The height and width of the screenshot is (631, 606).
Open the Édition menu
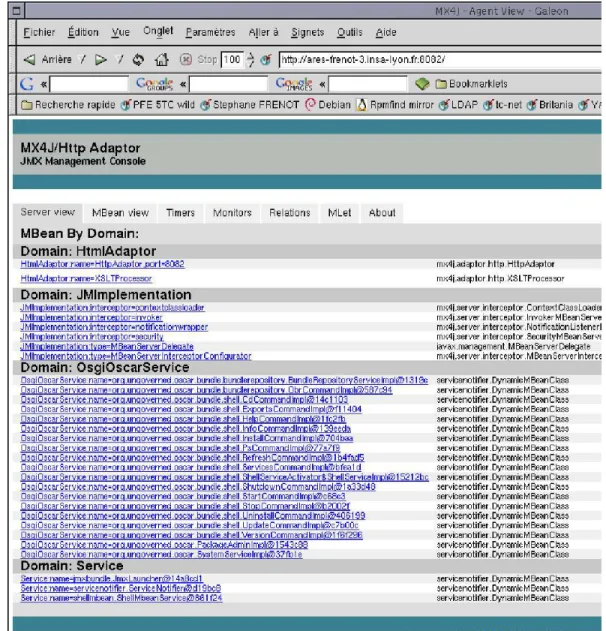pyautogui.click(x=83, y=32)
